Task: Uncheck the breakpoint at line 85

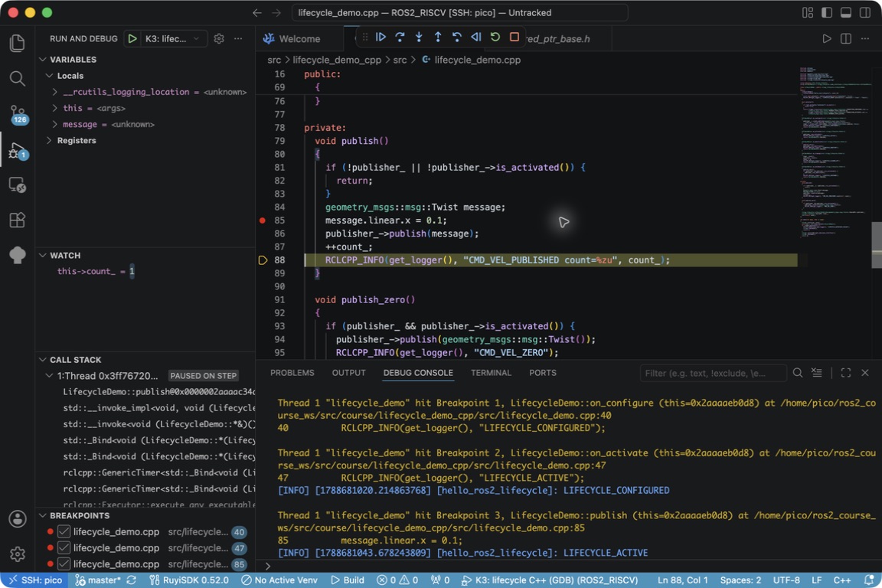Action: (x=64, y=563)
